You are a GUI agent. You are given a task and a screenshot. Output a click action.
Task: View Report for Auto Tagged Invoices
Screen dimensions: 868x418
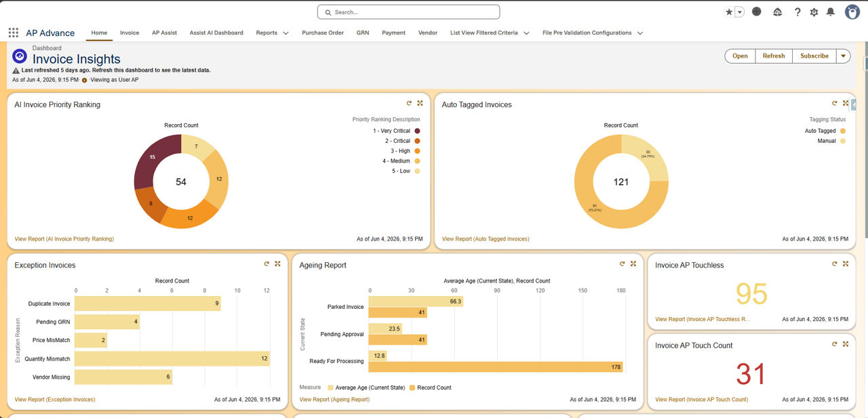pos(486,239)
